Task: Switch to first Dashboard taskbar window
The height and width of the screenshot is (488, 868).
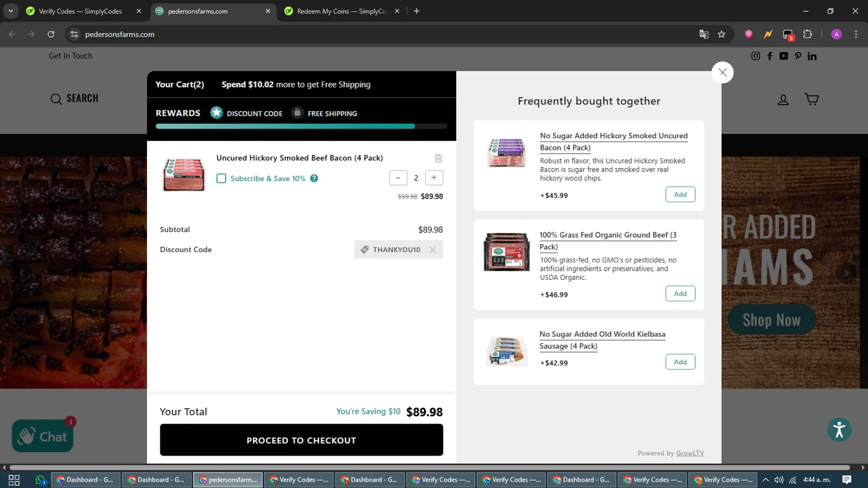Action: click(86, 480)
